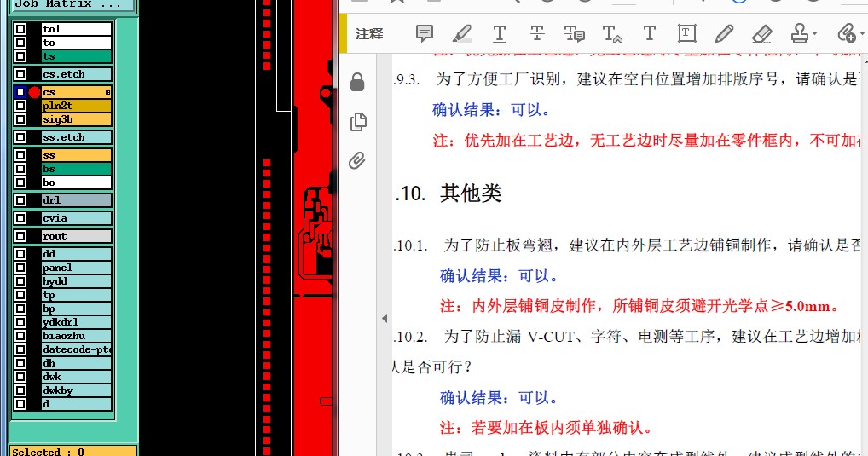
Task: Toggle the pln2t layer checkbox
Action: tap(20, 105)
